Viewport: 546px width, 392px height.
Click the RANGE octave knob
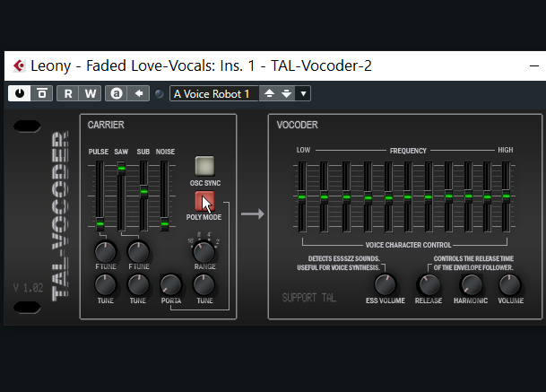tap(204, 251)
